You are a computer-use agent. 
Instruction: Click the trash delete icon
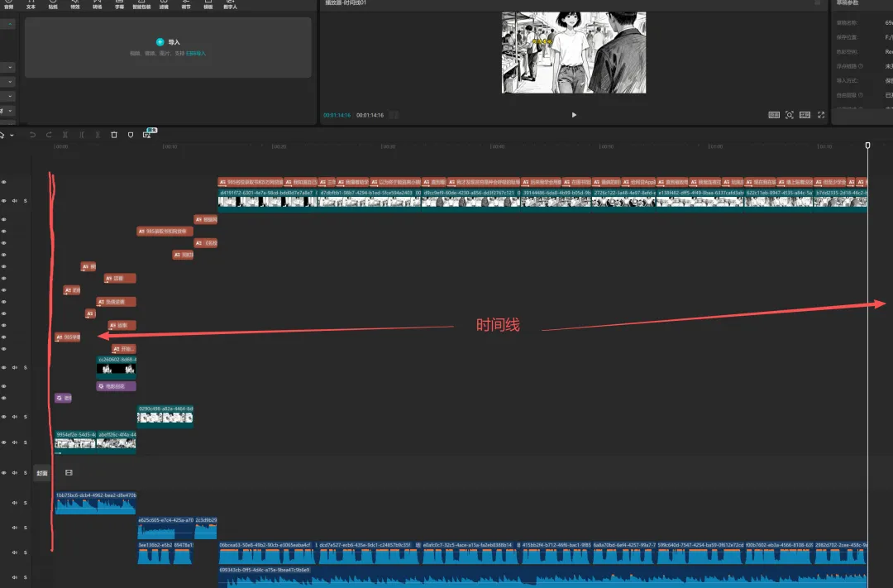tap(114, 135)
